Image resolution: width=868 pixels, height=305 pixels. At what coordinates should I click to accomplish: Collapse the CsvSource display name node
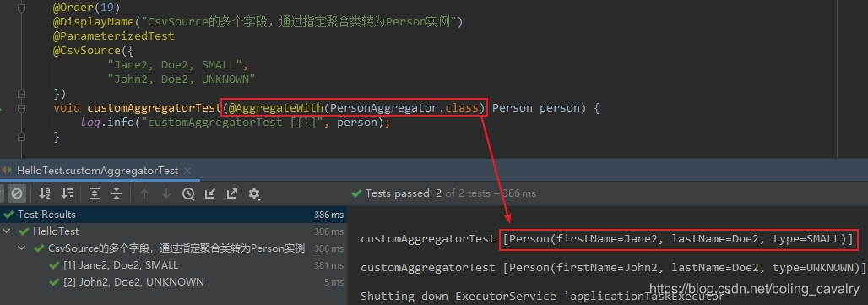(x=22, y=248)
